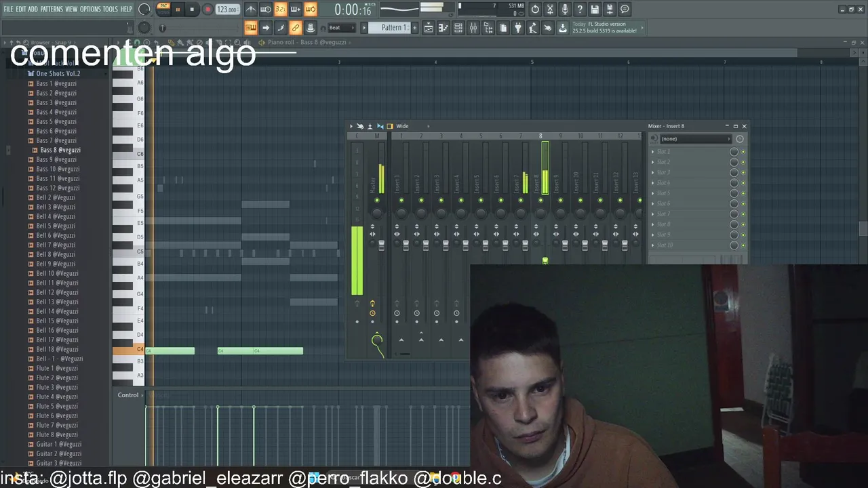Toggle the loop recording icon

311,9
